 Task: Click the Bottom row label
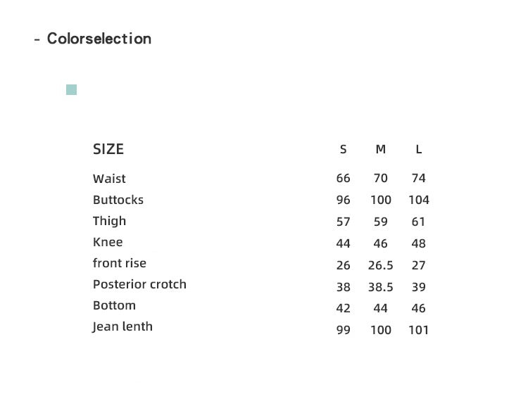114,305
